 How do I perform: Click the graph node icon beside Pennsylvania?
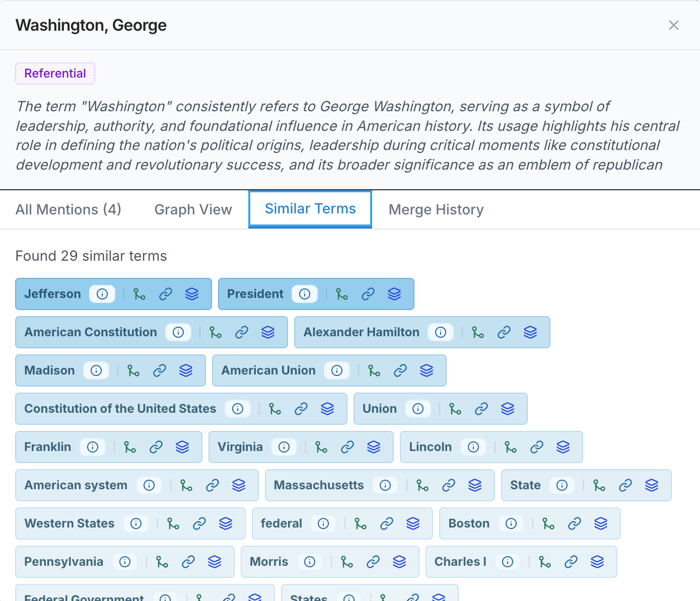162,562
